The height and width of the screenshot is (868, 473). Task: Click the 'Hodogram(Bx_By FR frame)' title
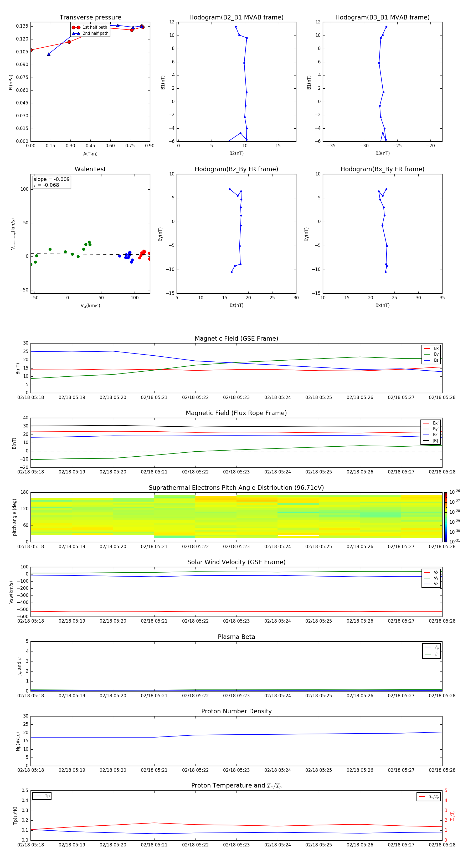[x=382, y=169]
